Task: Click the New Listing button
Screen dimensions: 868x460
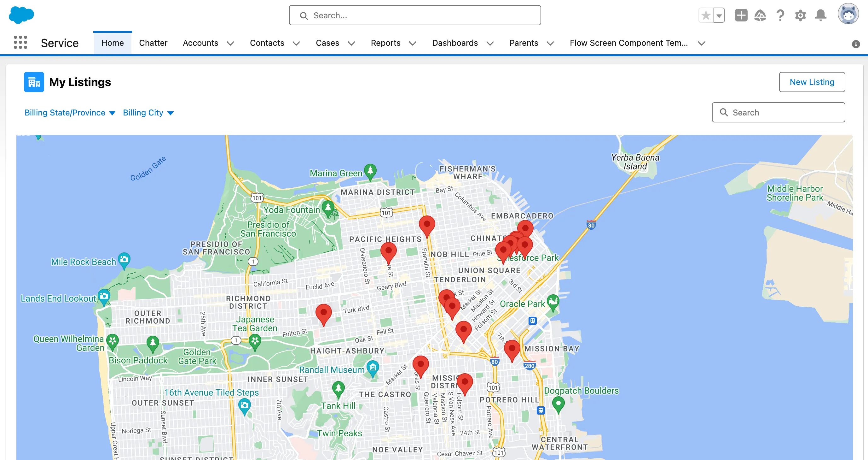Action: (812, 82)
